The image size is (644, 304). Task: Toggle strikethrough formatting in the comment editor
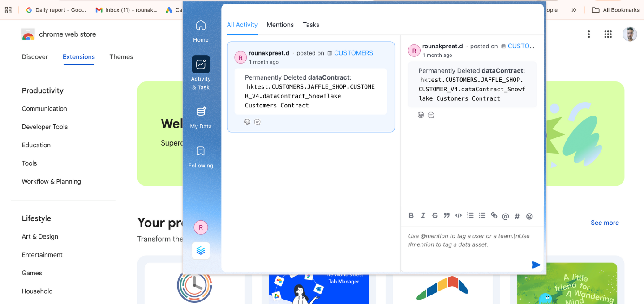pos(434,216)
